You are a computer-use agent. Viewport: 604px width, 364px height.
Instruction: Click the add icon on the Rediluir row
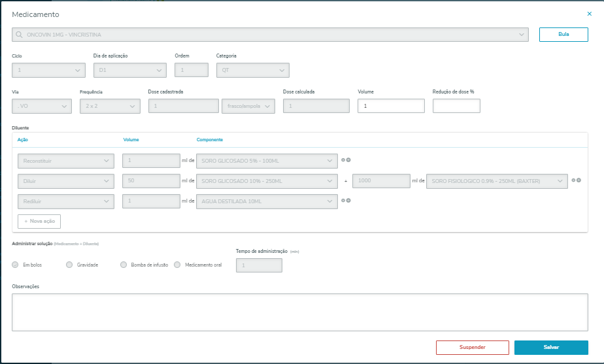[x=348, y=200]
